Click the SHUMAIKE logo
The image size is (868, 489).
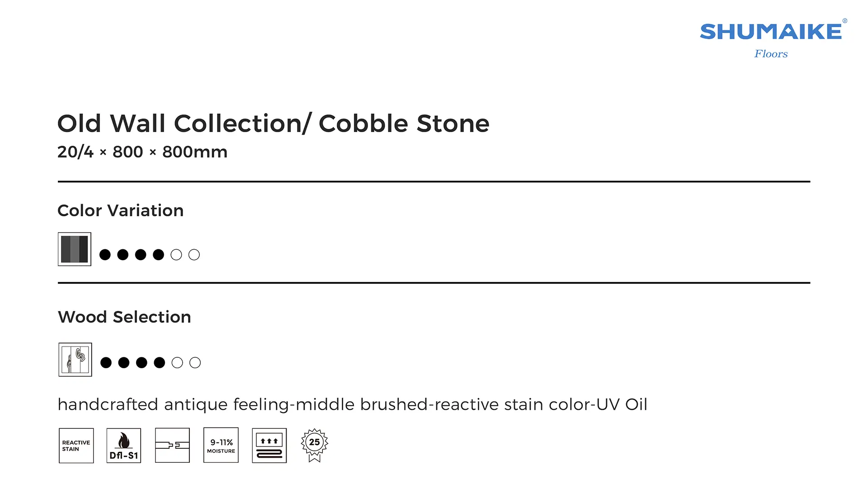(x=771, y=32)
